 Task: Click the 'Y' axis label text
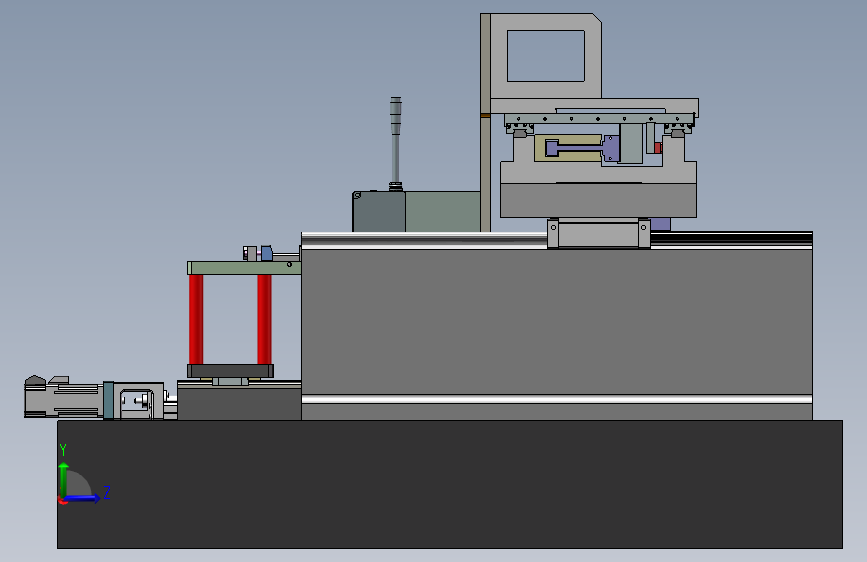pos(63,450)
